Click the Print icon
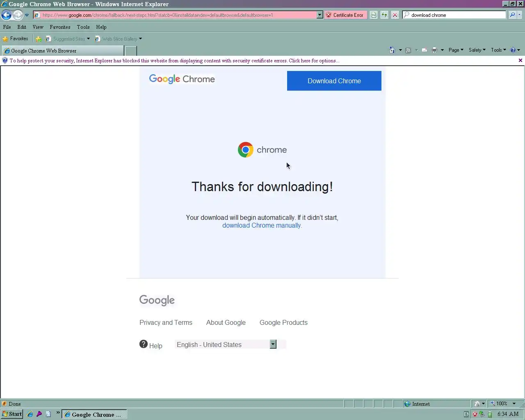 click(434, 50)
